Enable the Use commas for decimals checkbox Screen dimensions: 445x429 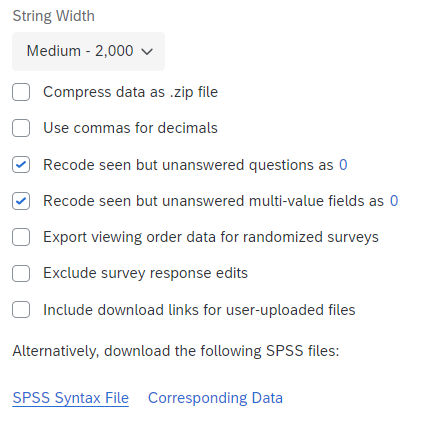21,128
